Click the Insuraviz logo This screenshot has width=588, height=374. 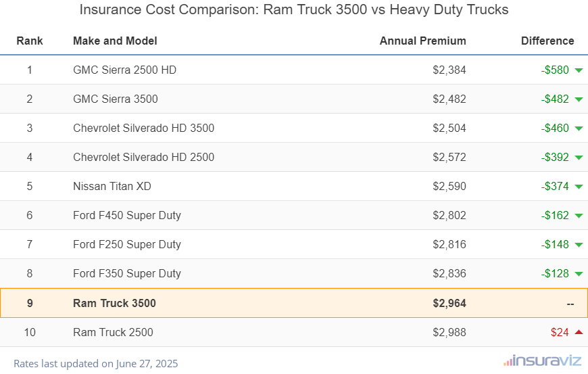(x=542, y=361)
